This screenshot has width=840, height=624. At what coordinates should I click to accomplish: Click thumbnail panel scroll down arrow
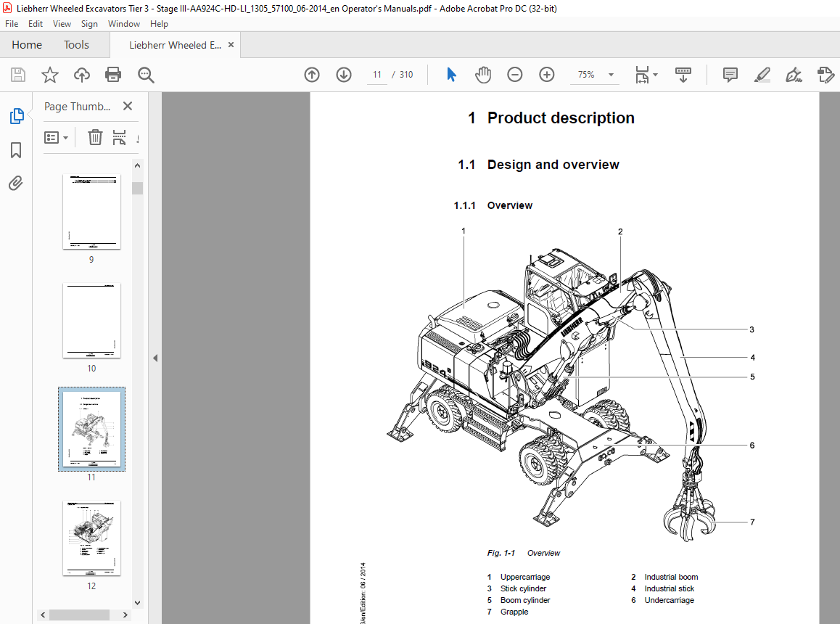tap(138, 602)
